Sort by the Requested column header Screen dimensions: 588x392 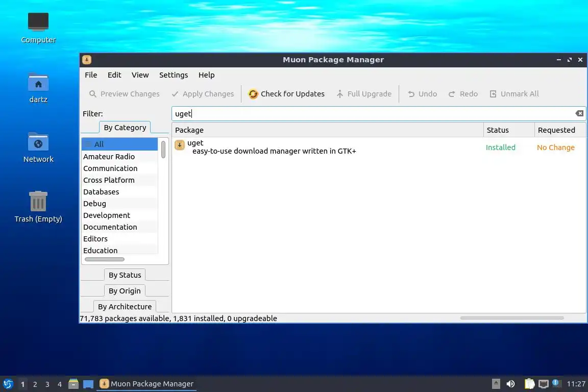point(560,130)
